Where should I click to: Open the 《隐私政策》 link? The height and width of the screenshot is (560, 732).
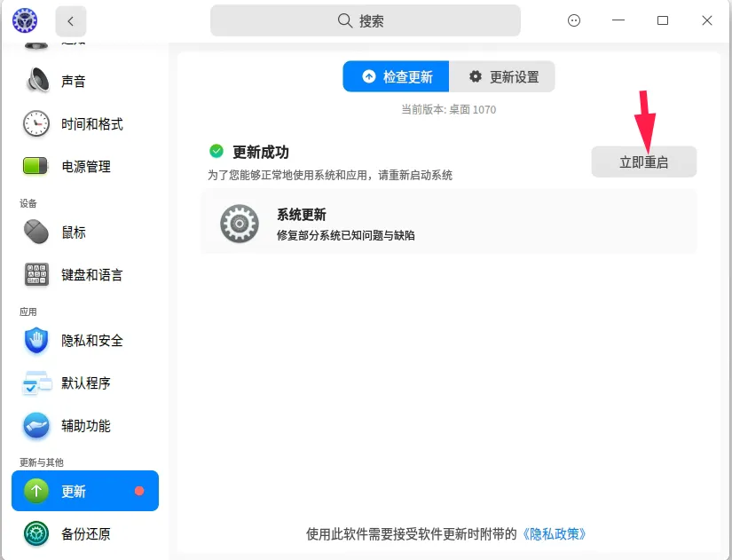tap(554, 534)
